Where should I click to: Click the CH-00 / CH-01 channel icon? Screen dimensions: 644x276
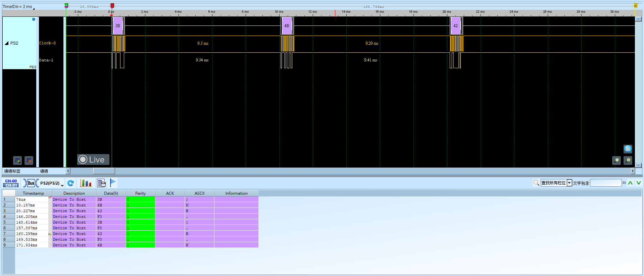coord(11,183)
